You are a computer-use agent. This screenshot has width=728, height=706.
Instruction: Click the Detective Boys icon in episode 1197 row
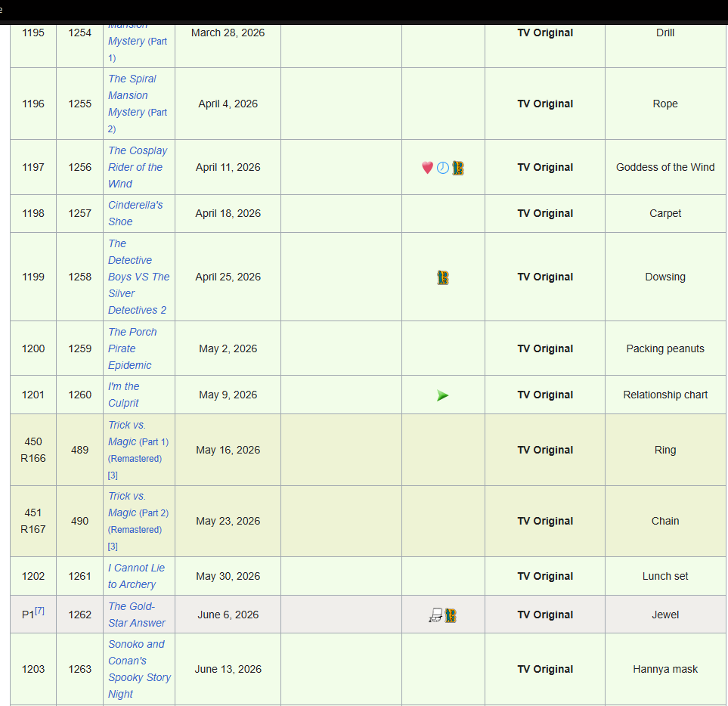point(458,168)
